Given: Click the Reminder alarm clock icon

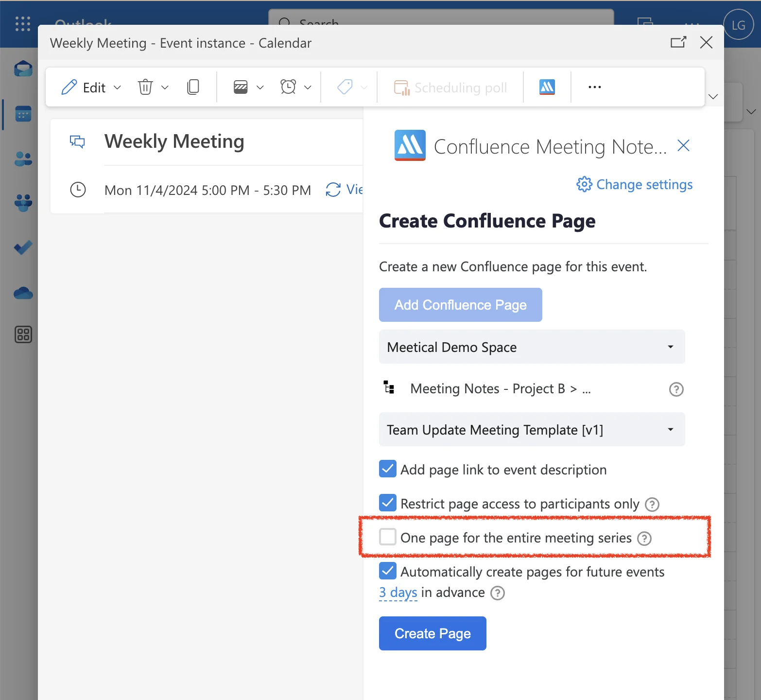Looking at the screenshot, I should coord(288,87).
